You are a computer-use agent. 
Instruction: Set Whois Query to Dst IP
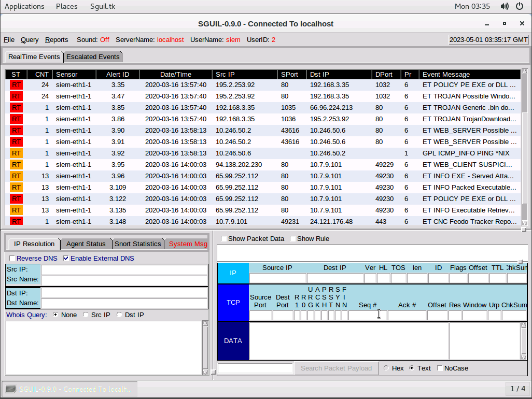(x=119, y=315)
